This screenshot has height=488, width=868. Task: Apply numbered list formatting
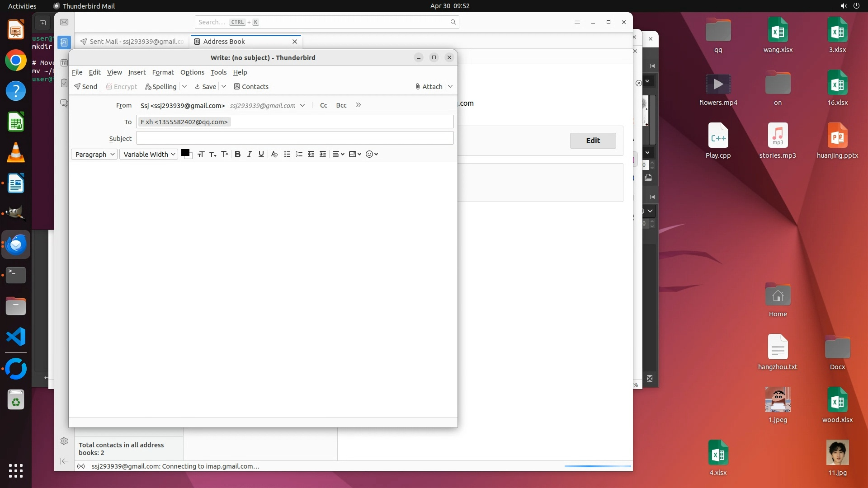point(299,154)
